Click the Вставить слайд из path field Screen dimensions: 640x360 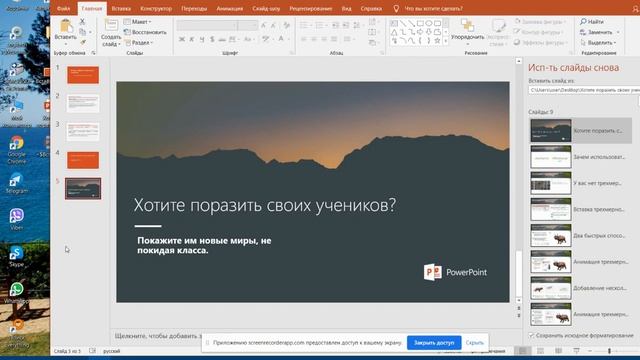[x=584, y=90]
